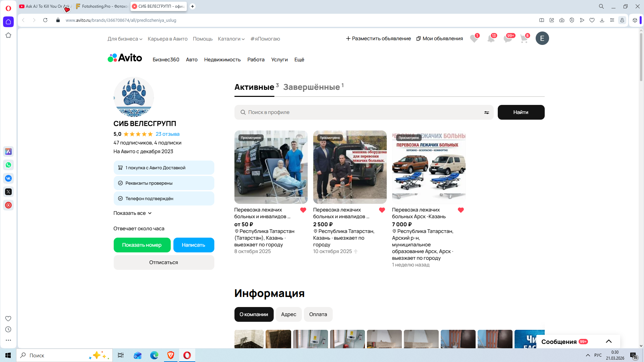
Task: Toggle favorite heart on 2 500 ₽ listing
Action: click(382, 210)
